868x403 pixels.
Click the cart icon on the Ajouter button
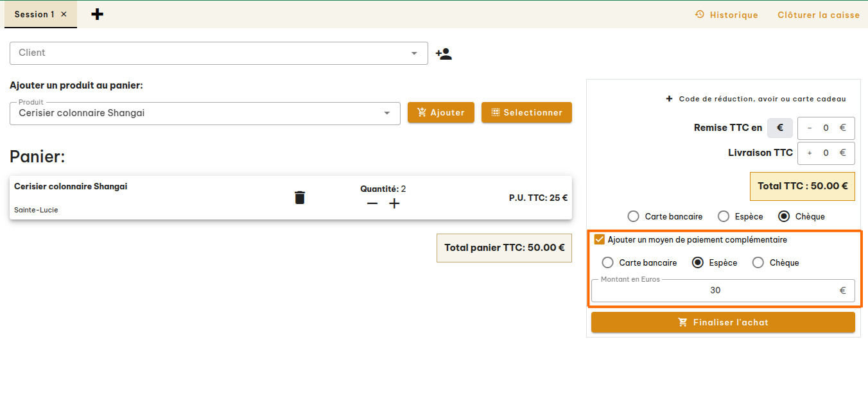[422, 112]
